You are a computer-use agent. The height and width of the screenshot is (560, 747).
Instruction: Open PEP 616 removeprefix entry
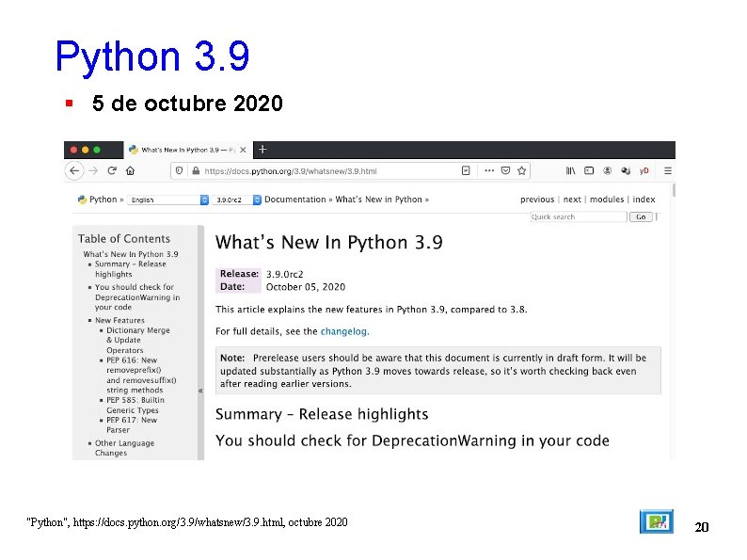click(x=141, y=376)
